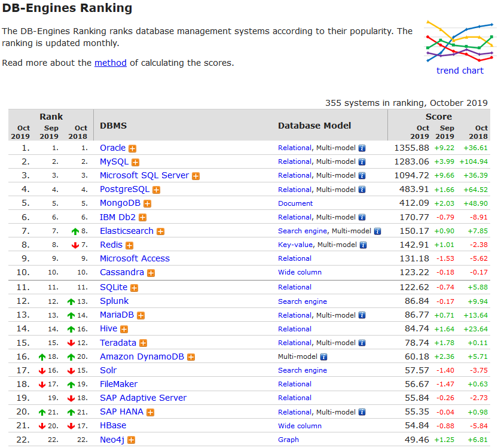Click the info icon in PostgreSQL's model cell

pos(362,190)
